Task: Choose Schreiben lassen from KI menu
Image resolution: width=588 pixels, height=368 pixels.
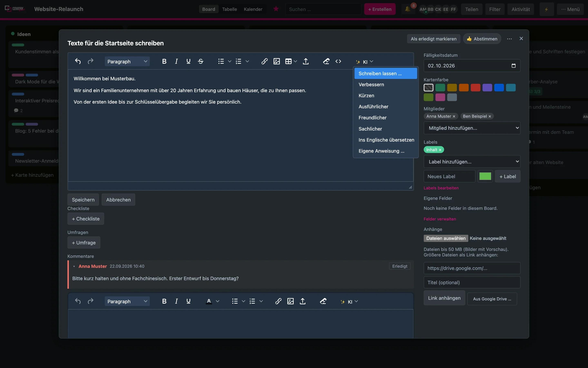Action: (x=386, y=74)
